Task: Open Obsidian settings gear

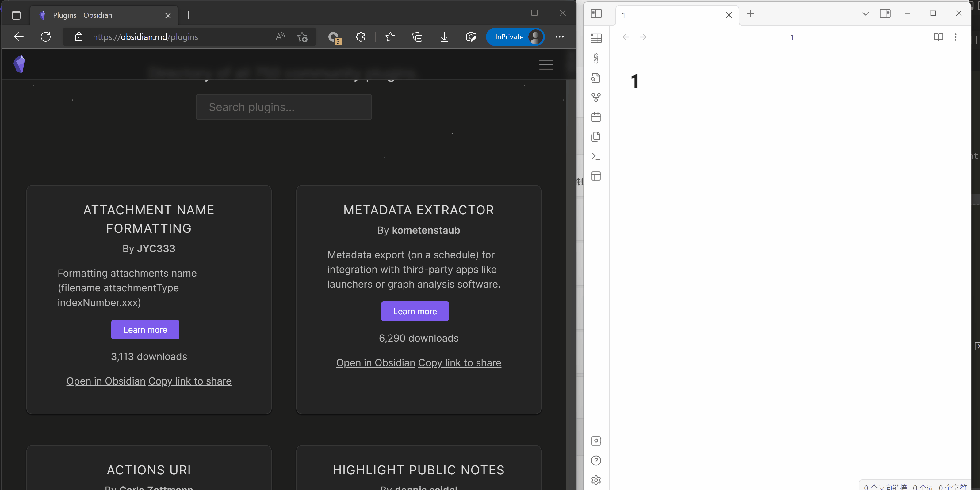Action: pos(596,480)
